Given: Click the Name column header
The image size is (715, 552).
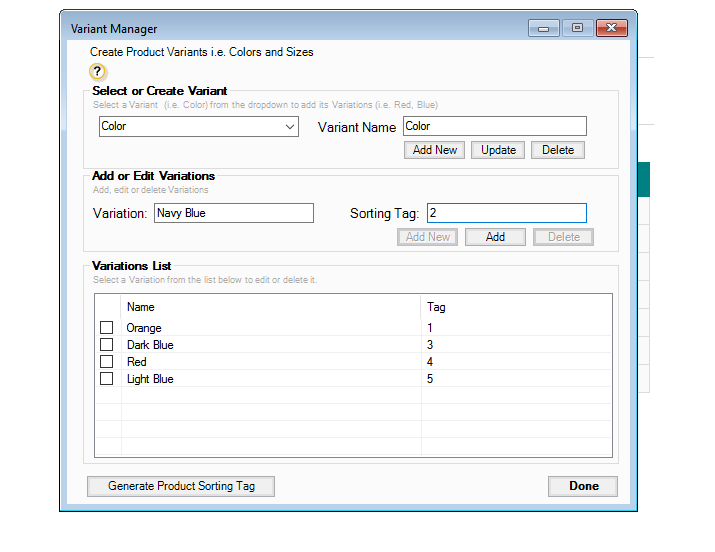Looking at the screenshot, I should (141, 307).
